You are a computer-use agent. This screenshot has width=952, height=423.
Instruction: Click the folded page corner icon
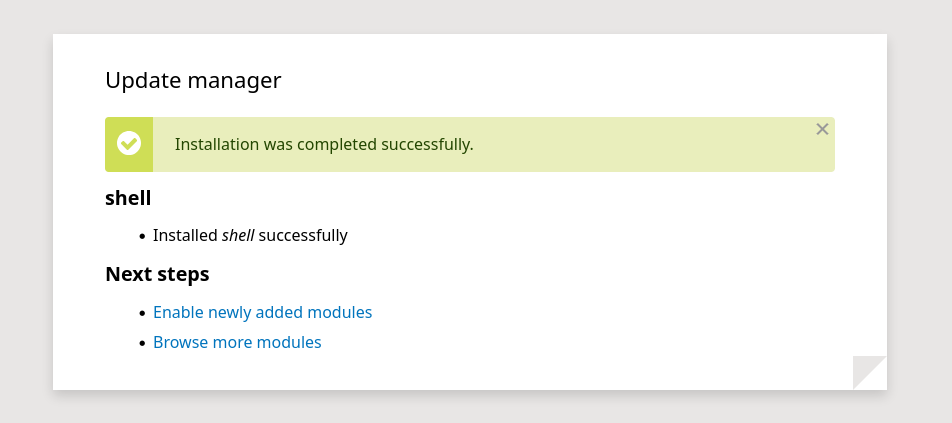(x=869, y=373)
